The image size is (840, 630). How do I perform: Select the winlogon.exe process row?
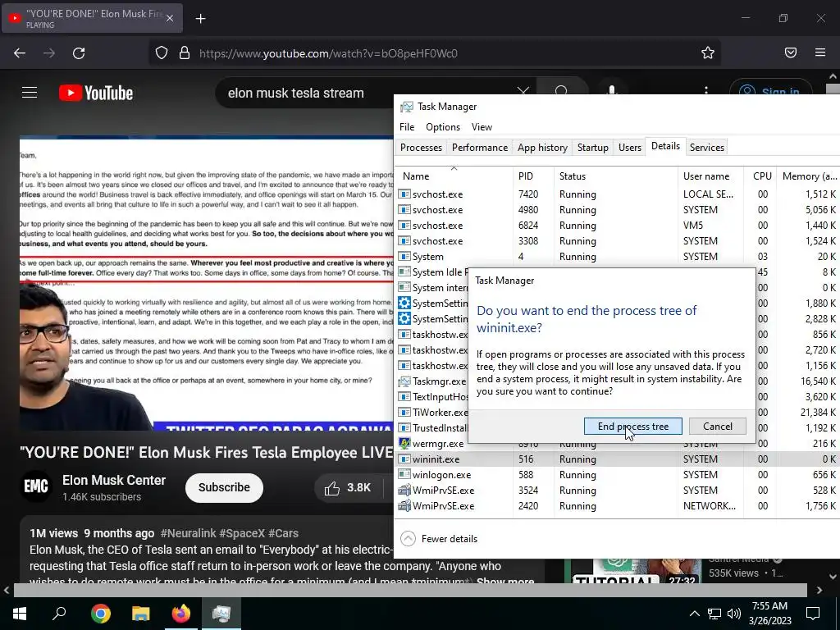618,475
